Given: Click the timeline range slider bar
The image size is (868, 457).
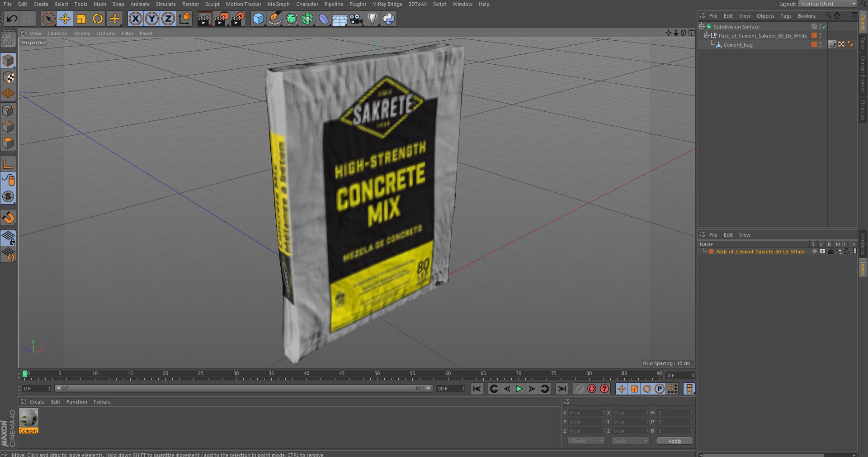Looking at the screenshot, I should 244,388.
